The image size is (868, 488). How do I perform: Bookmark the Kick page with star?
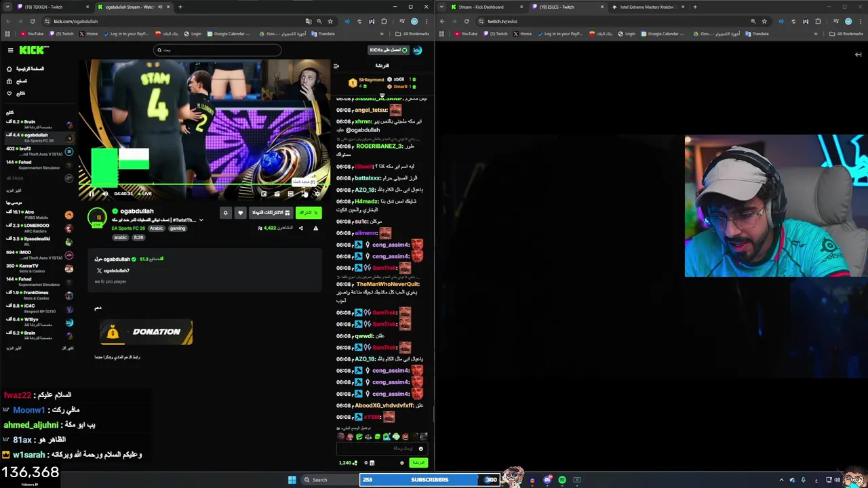330,21
